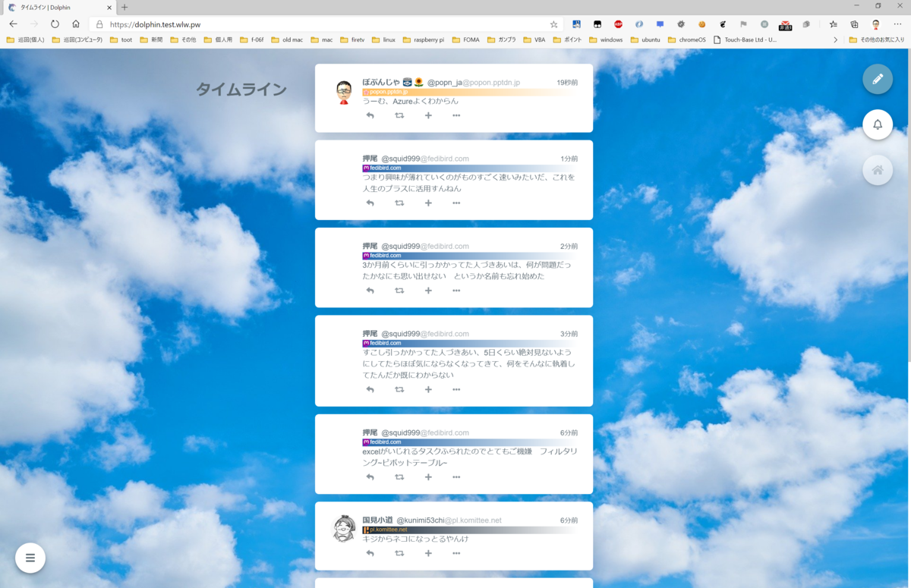
Task: Boost the popn_ja Azure post
Action: coord(399,115)
